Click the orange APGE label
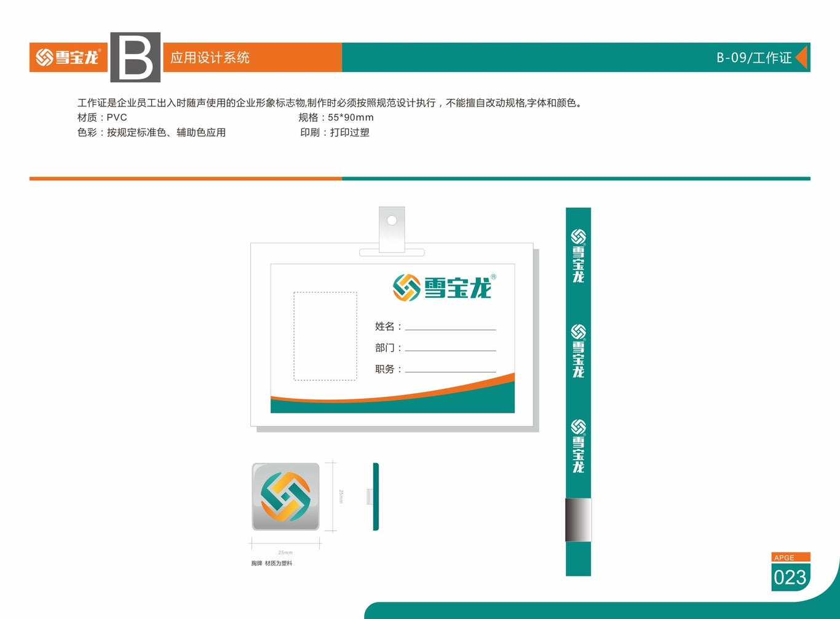 [790, 557]
